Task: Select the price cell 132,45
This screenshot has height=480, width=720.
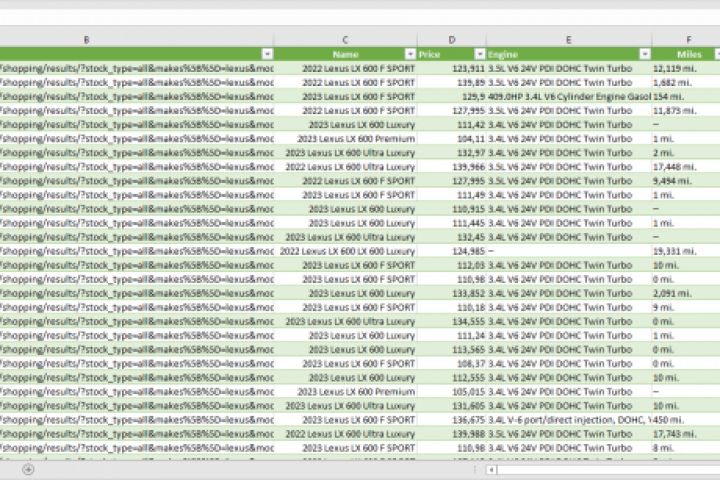Action: tap(451, 237)
